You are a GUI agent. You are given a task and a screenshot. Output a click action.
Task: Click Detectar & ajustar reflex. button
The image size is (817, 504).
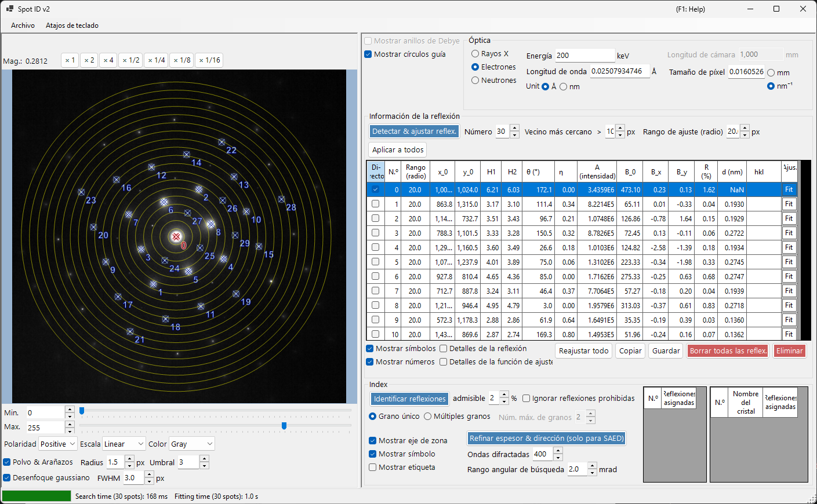coord(415,132)
